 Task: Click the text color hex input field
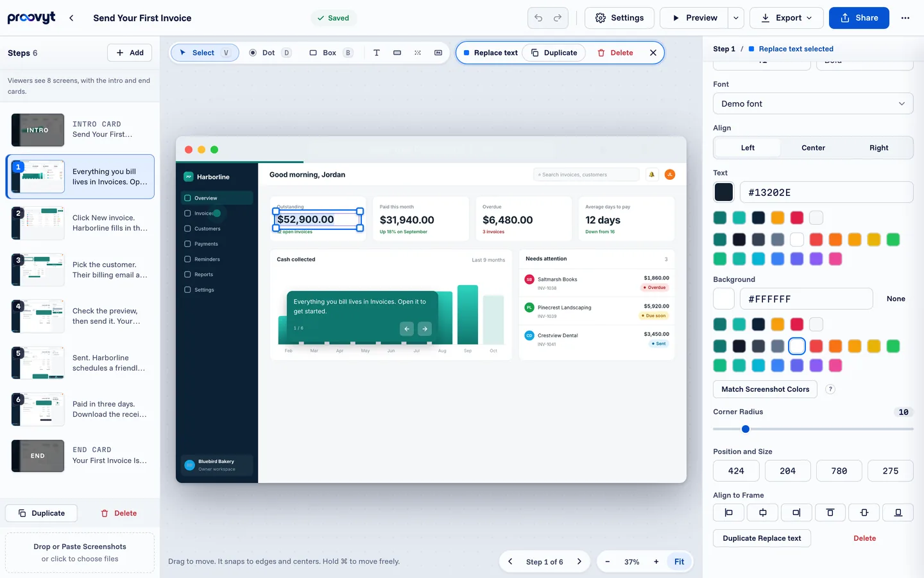coord(826,192)
